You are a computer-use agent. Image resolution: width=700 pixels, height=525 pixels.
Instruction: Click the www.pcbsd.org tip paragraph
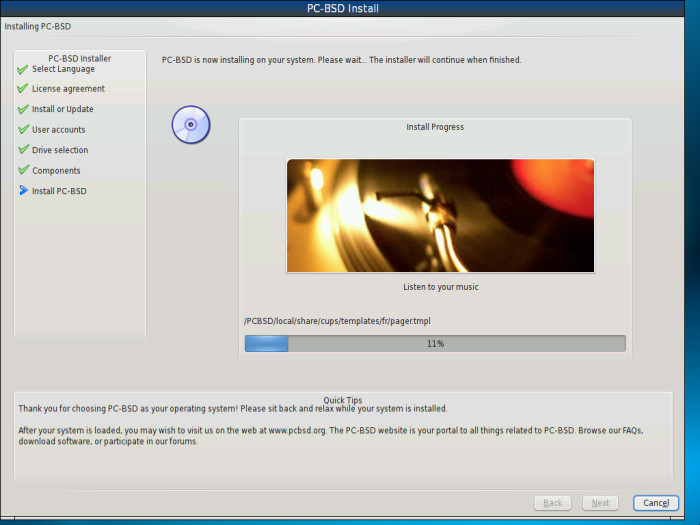(x=330, y=436)
